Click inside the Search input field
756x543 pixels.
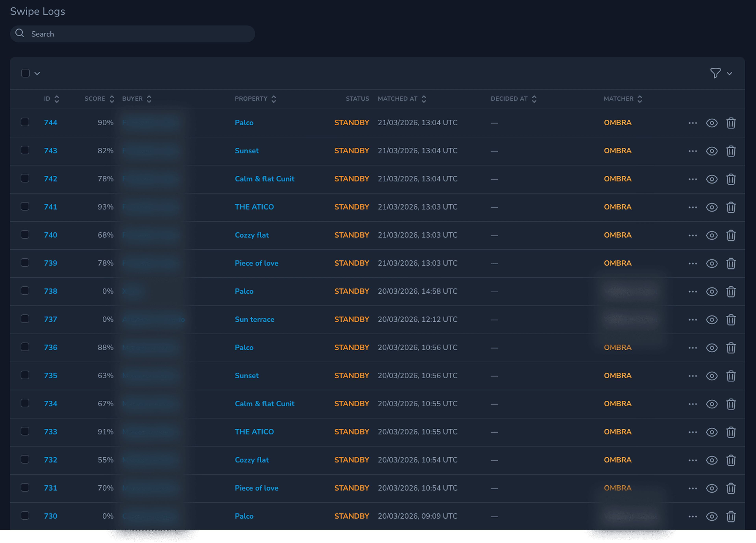pyautogui.click(x=133, y=34)
